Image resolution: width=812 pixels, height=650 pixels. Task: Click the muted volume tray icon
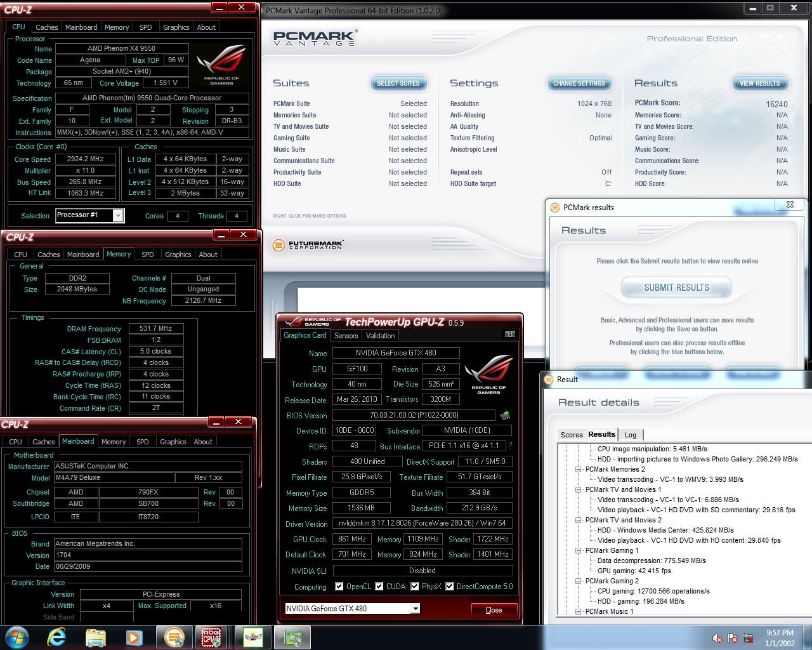pyautogui.click(x=717, y=638)
